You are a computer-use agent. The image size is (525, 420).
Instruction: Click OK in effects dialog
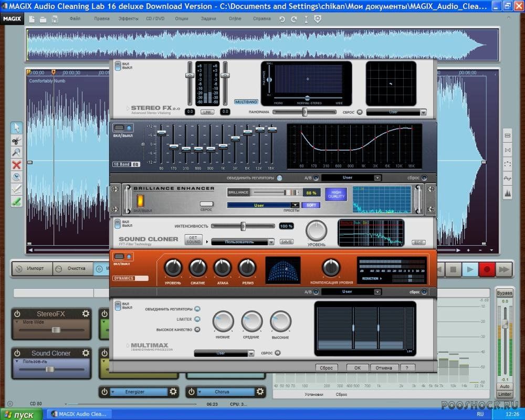357,367
